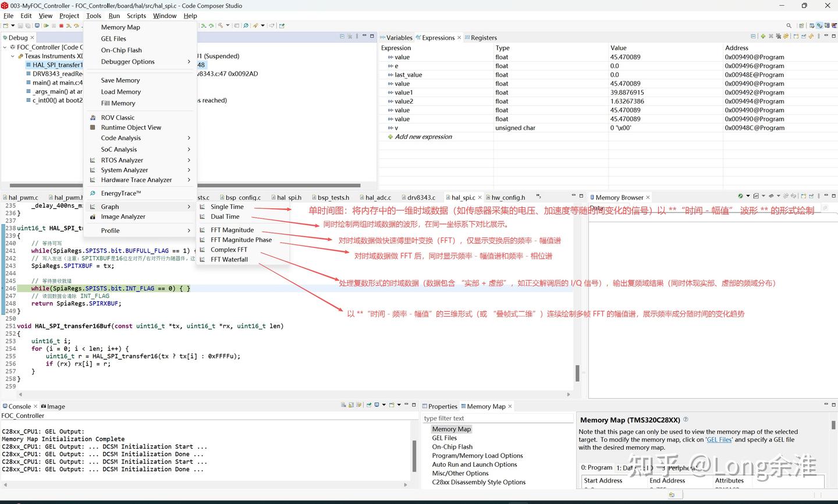Screen dimensions: 838x504
Task: Open the Window menu
Action: pyautogui.click(x=165, y=16)
